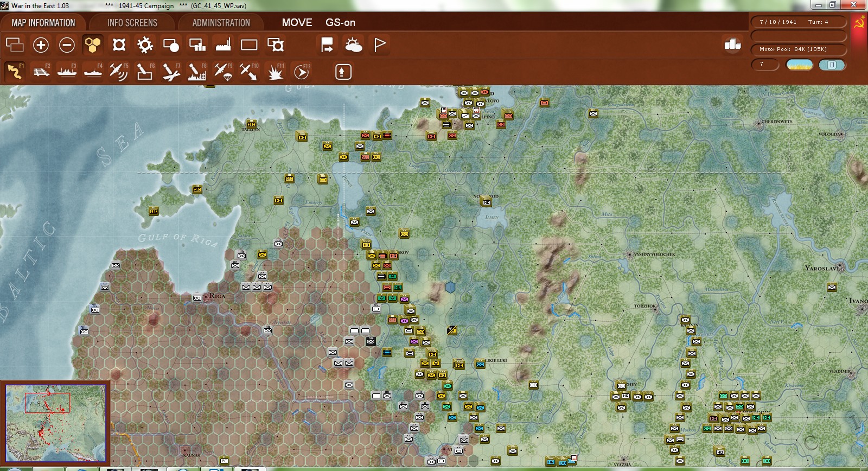Click the Vologda town label

pos(829,134)
